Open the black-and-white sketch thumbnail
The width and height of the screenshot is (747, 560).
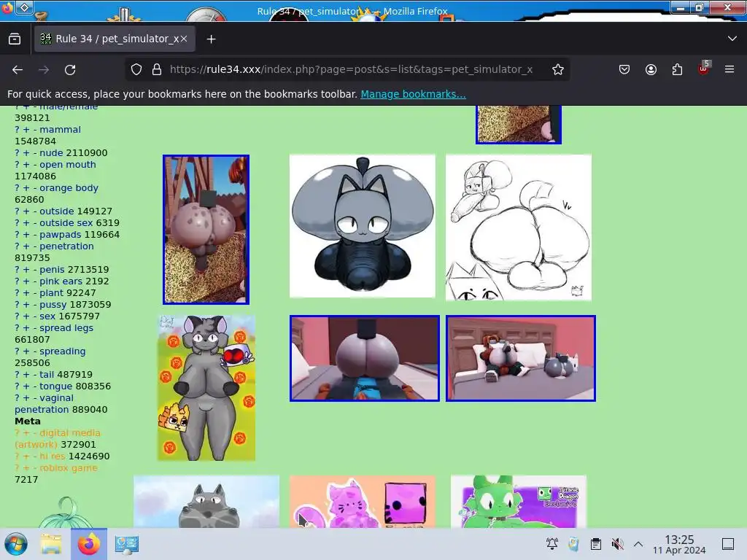click(x=519, y=227)
